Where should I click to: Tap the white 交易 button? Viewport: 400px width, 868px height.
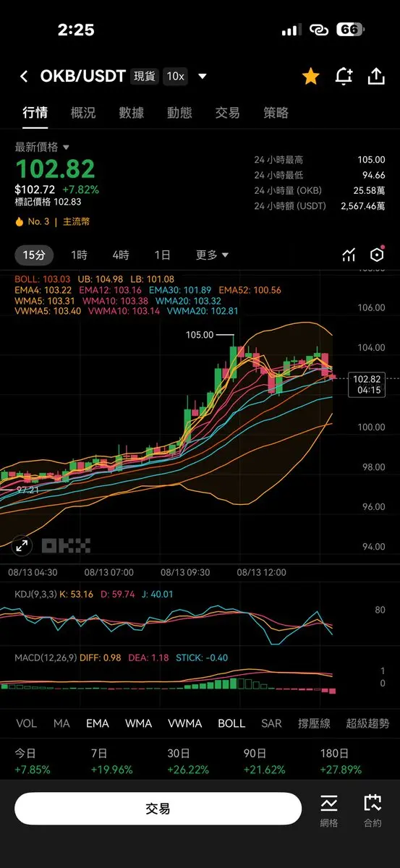coord(158,809)
